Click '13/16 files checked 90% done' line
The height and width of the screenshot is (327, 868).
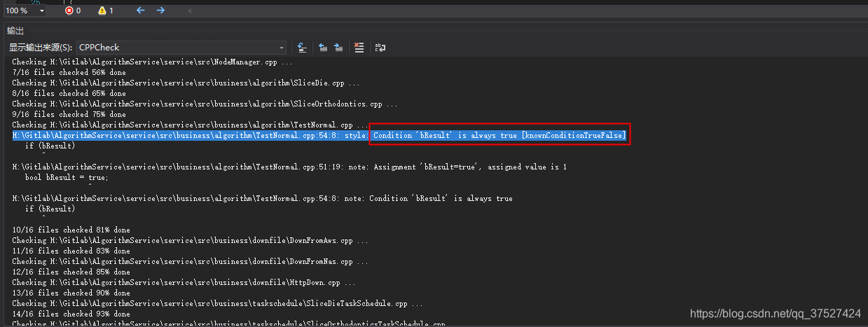(x=71, y=293)
